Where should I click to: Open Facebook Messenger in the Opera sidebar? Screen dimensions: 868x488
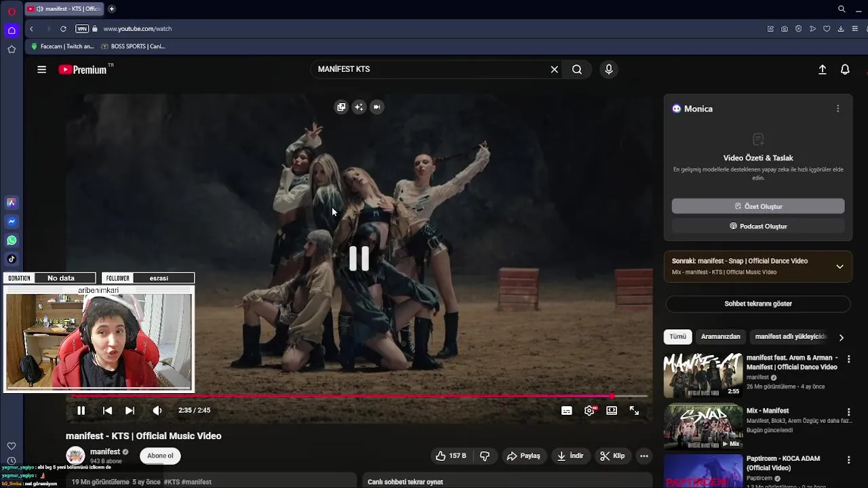pyautogui.click(x=12, y=222)
